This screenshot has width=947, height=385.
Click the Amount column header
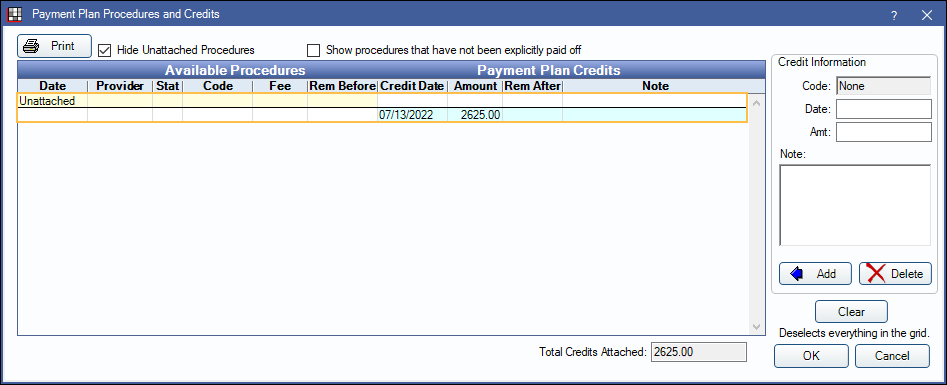coord(475,86)
